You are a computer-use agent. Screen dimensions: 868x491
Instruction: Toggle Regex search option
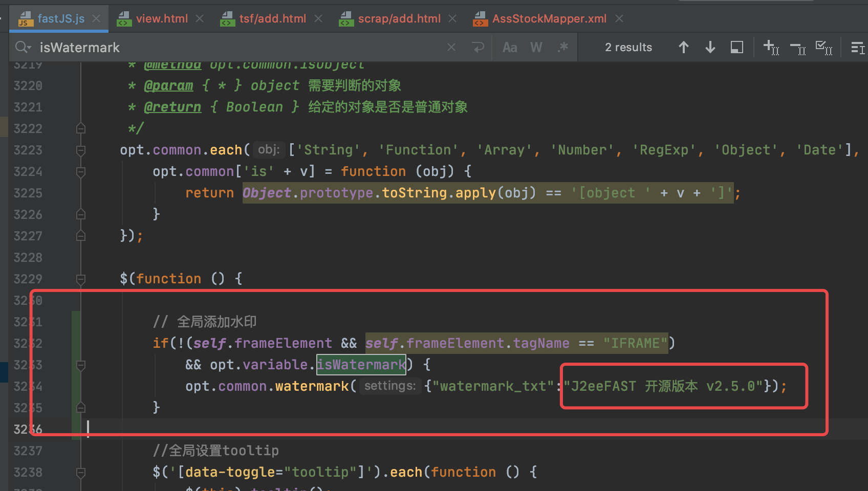tap(563, 48)
